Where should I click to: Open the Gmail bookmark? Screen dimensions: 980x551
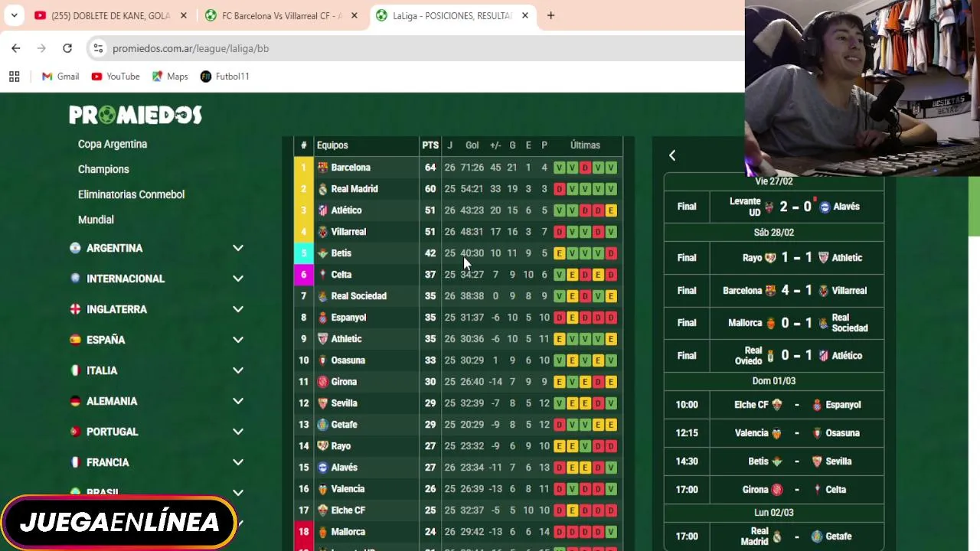pyautogui.click(x=60, y=77)
